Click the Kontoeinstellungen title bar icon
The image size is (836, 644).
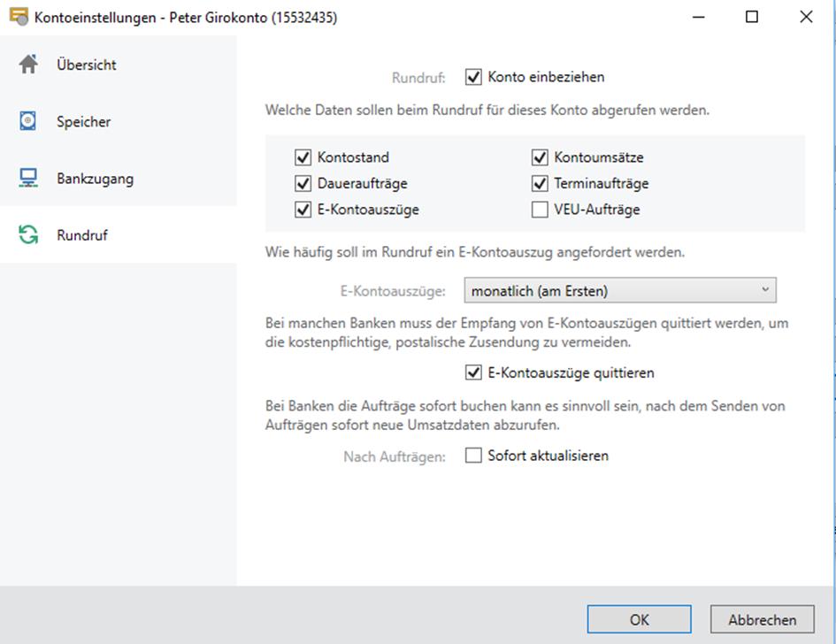click(19, 17)
